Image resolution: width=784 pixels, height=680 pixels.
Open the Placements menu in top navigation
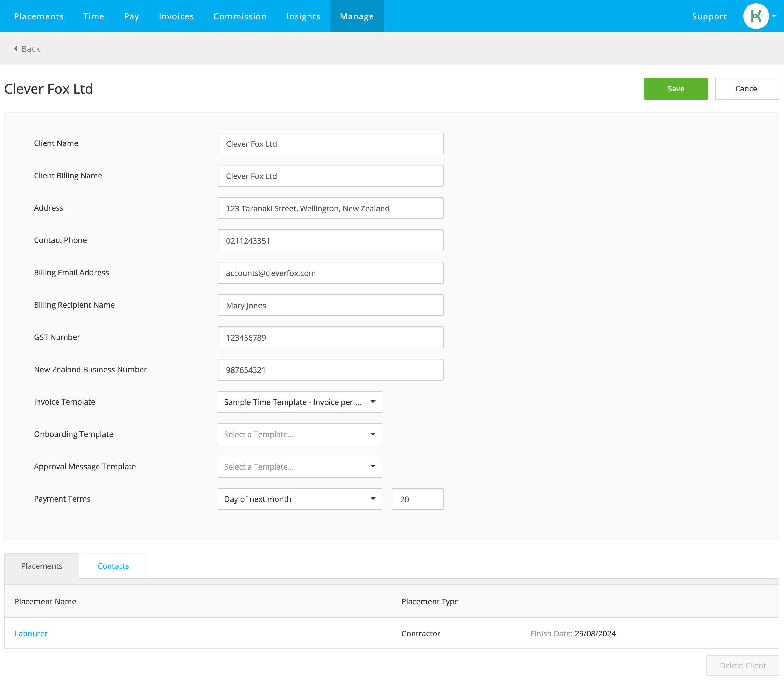[39, 16]
